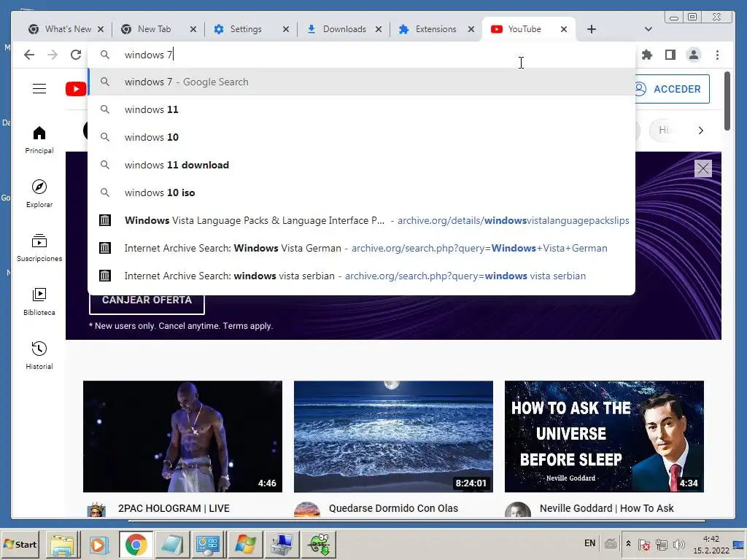
Task: Toggle the Chrome side panel icon
Action: 670,55
